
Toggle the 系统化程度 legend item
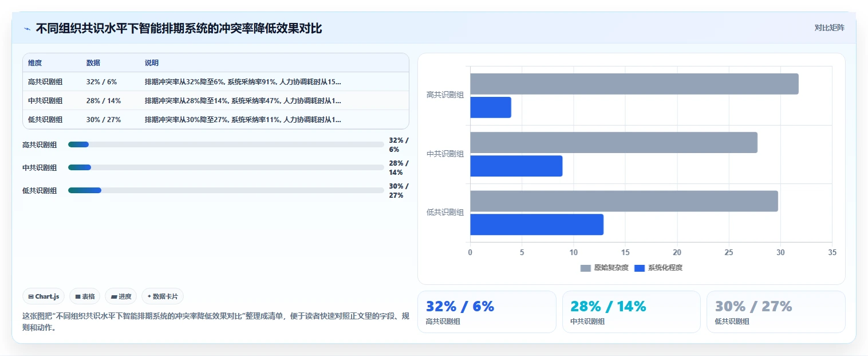[658, 268]
